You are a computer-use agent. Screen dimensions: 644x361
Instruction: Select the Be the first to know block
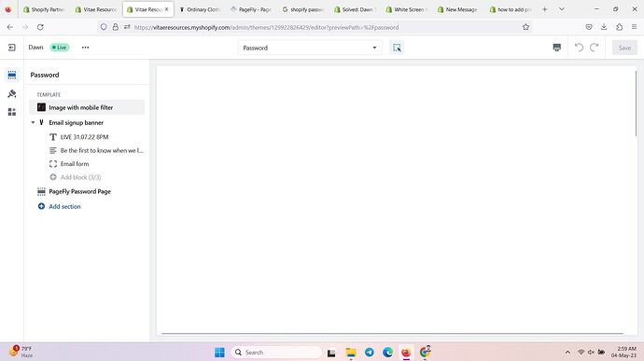pos(102,150)
